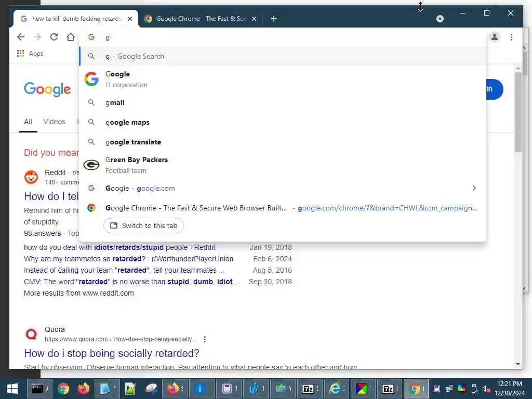
Task: Choose the google maps suggestion
Action: point(283,122)
